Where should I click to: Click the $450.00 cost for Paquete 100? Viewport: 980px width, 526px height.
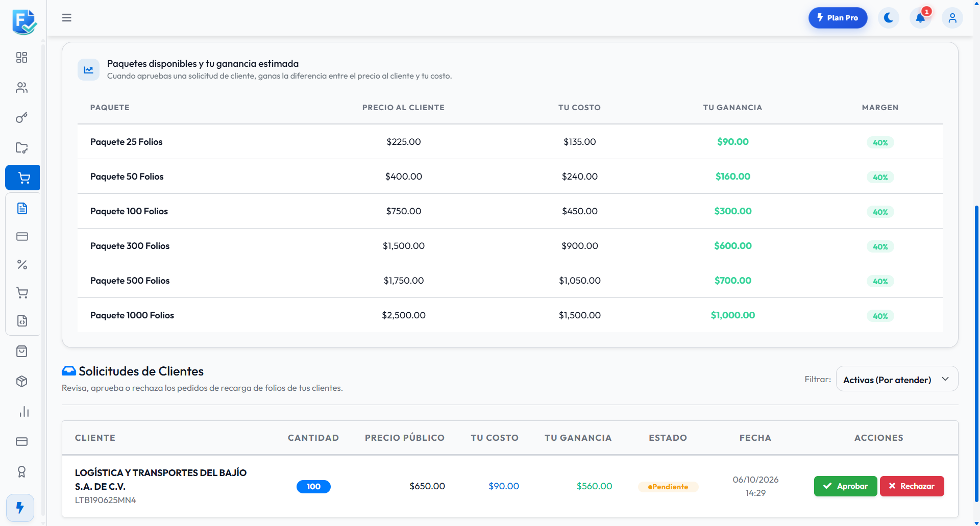(x=579, y=211)
